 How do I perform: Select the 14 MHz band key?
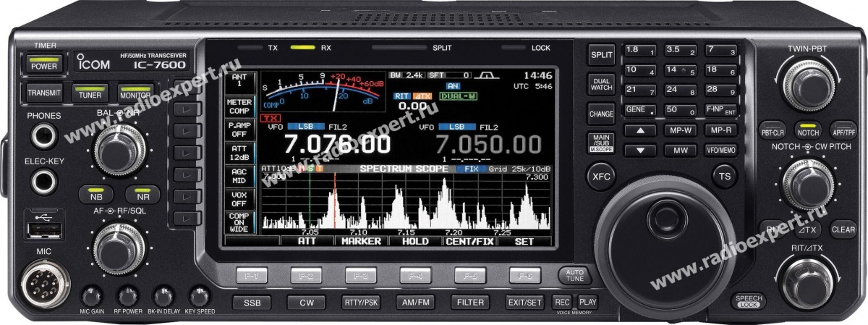[681, 70]
